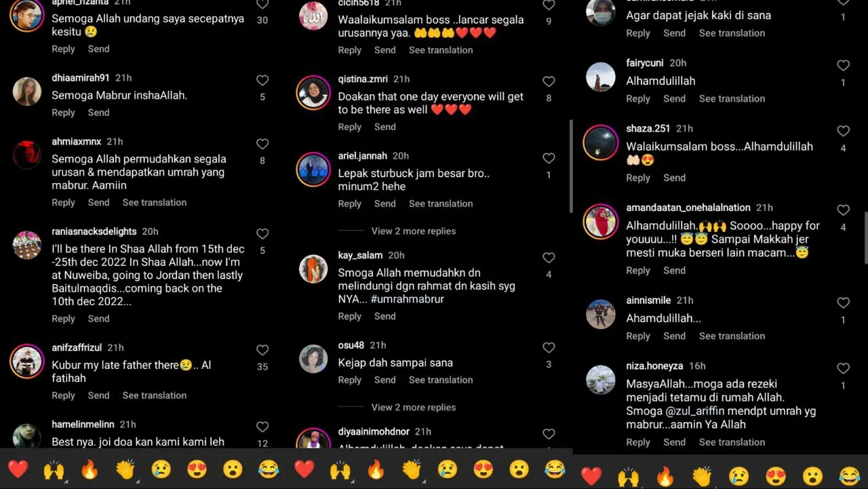The height and width of the screenshot is (489, 868).
Task: Open anifzaffrizul's profile picture
Action: coord(27,361)
